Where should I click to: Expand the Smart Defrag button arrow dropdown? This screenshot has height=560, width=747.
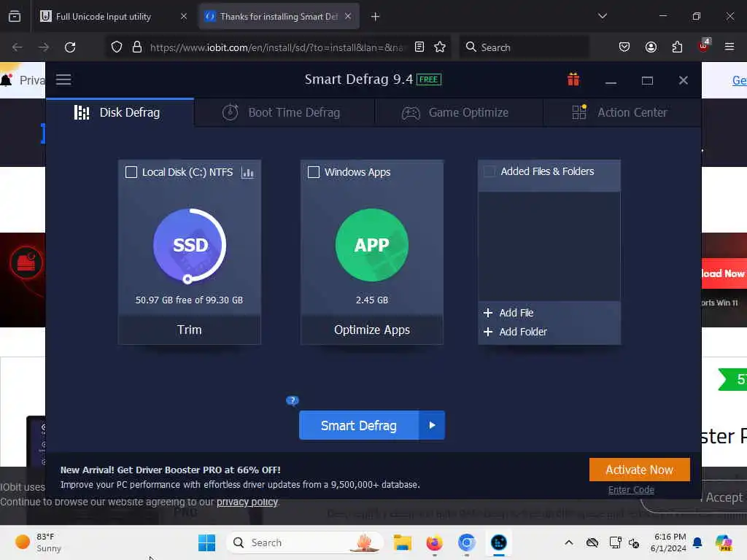432,425
